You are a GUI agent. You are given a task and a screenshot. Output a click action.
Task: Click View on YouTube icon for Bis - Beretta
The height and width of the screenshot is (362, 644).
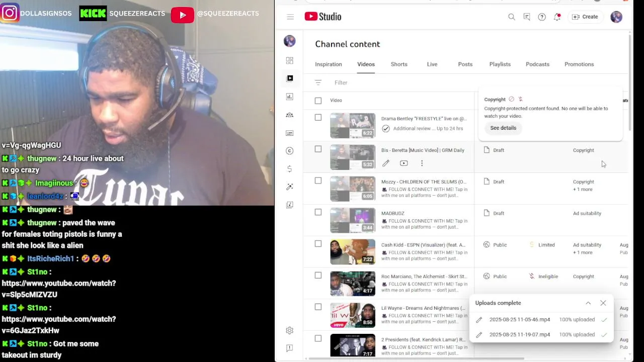pyautogui.click(x=404, y=163)
